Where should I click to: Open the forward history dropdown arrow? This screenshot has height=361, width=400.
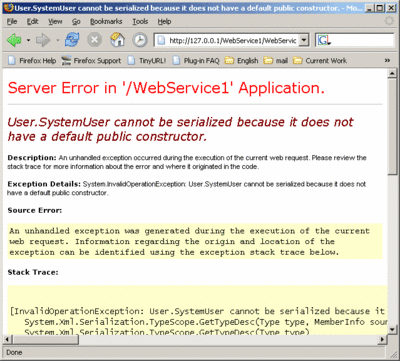(x=57, y=40)
